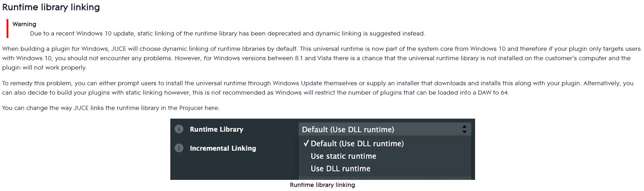The image size is (644, 191).
Task: Click the Runtime library linking page heading
Action: click(x=51, y=7)
